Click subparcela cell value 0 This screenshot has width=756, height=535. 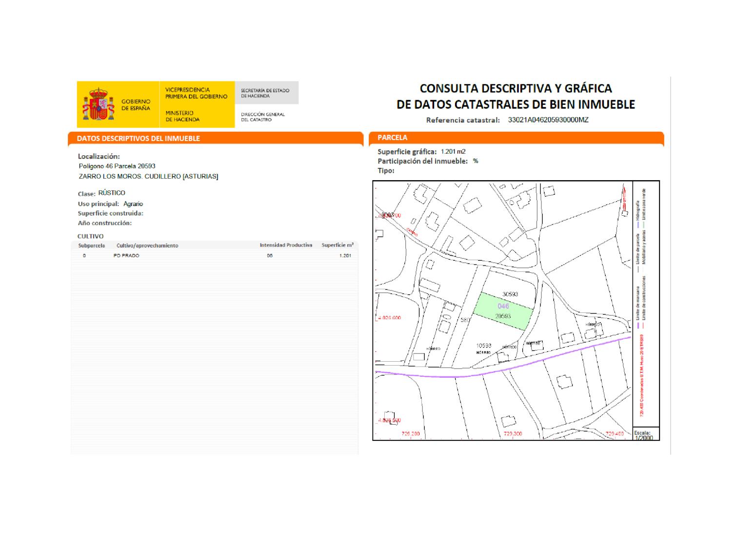(x=84, y=255)
